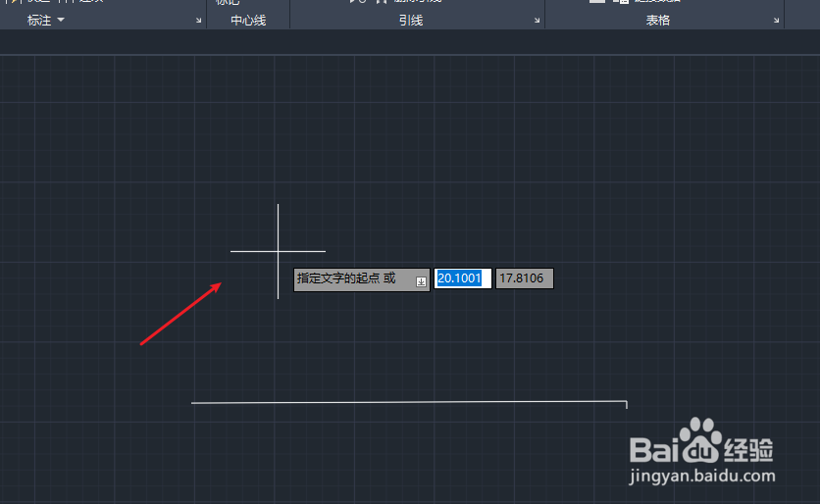
Task: Click the 中心线 panel label
Action: [x=248, y=20]
